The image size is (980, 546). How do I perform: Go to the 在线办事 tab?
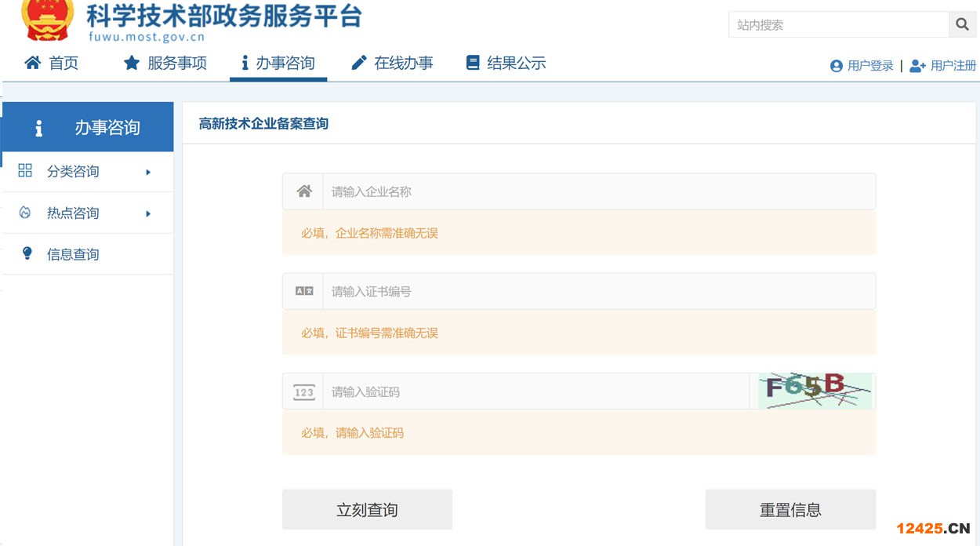point(393,63)
